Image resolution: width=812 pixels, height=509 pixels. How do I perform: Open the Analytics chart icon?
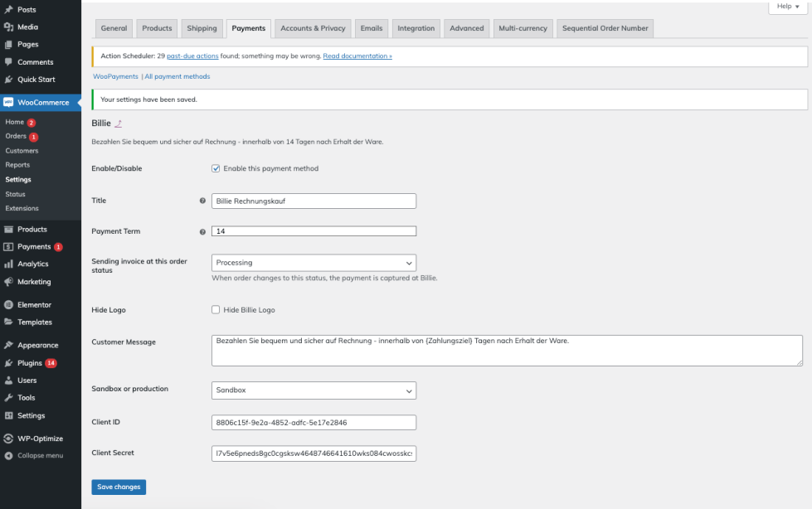pos(8,264)
